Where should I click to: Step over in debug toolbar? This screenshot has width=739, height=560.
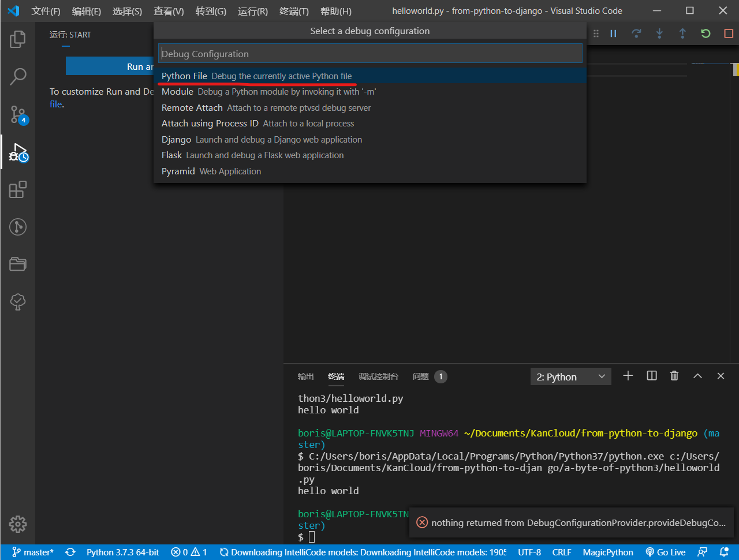click(x=636, y=33)
